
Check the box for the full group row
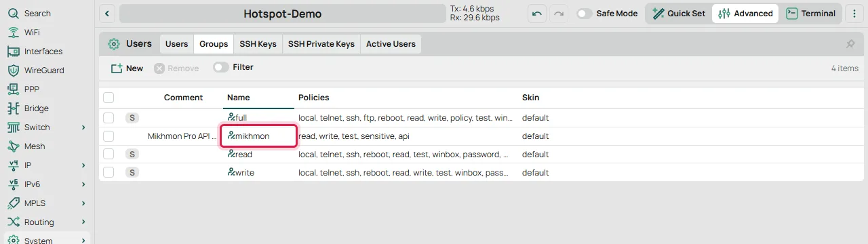pyautogui.click(x=108, y=118)
